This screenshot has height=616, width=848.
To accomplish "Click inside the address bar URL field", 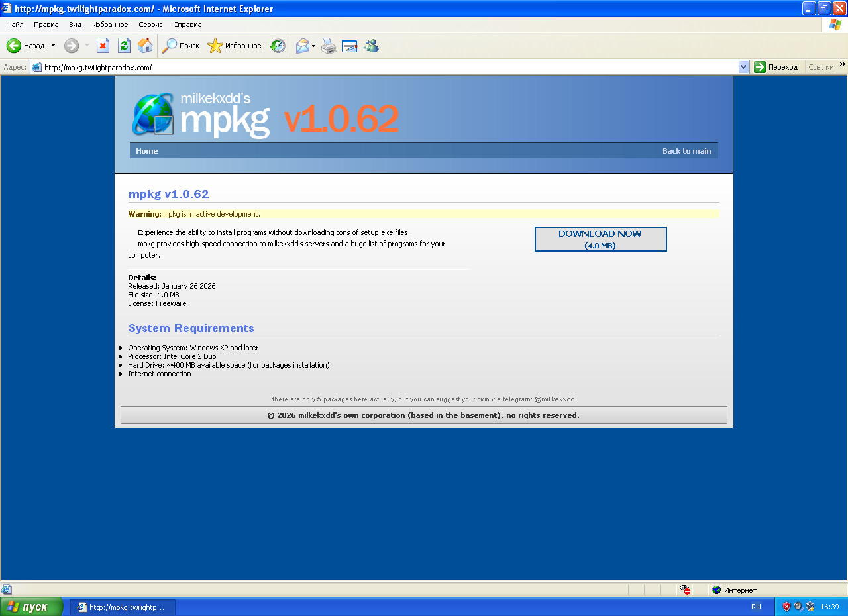I will tap(391, 67).
